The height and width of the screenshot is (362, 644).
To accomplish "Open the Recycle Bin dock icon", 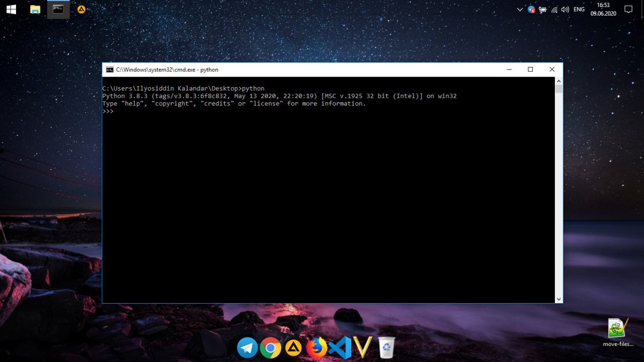I will pos(386,347).
